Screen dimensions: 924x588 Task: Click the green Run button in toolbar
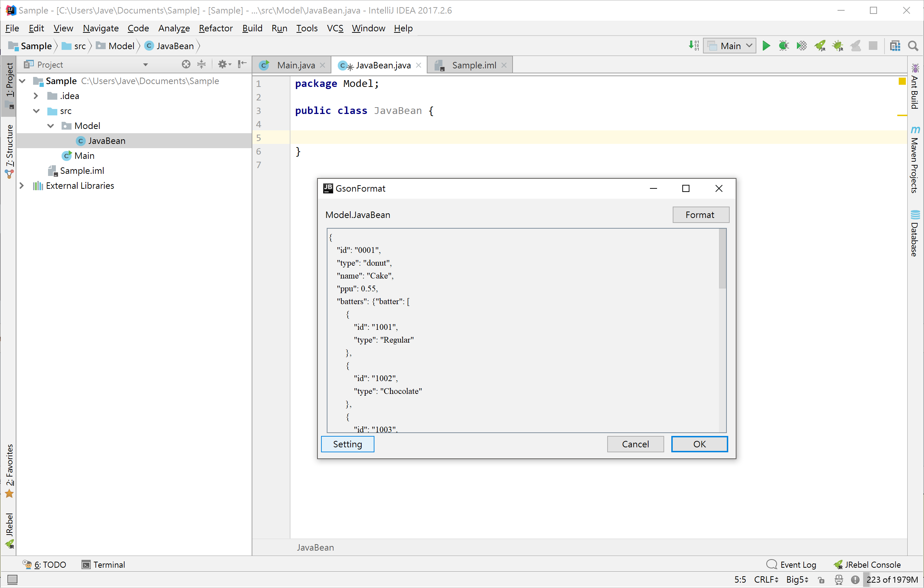[766, 46]
